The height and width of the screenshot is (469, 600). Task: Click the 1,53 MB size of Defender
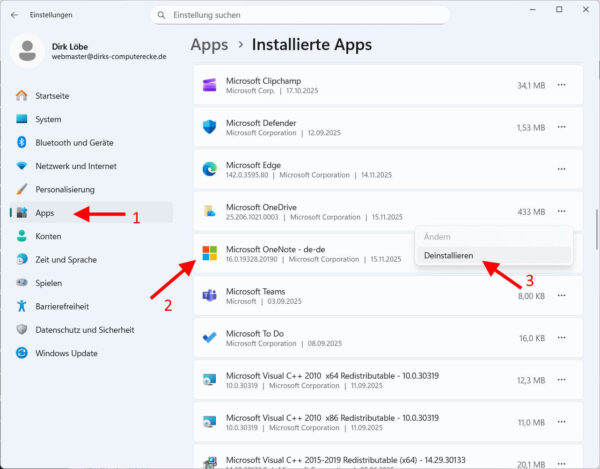[x=531, y=128]
